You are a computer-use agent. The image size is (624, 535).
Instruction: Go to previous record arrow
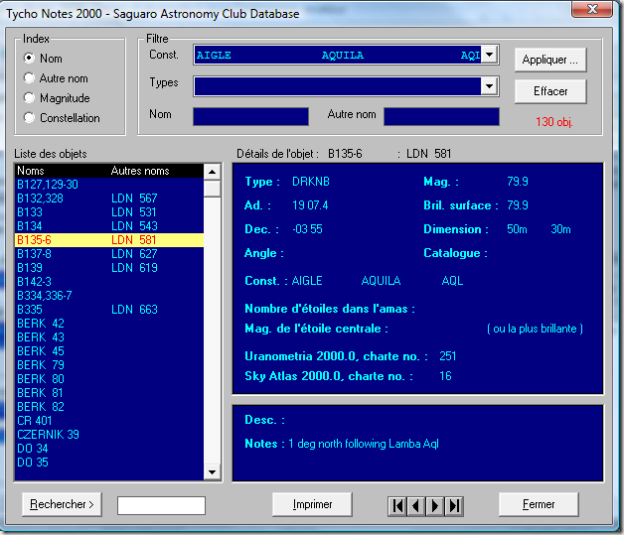(416, 506)
